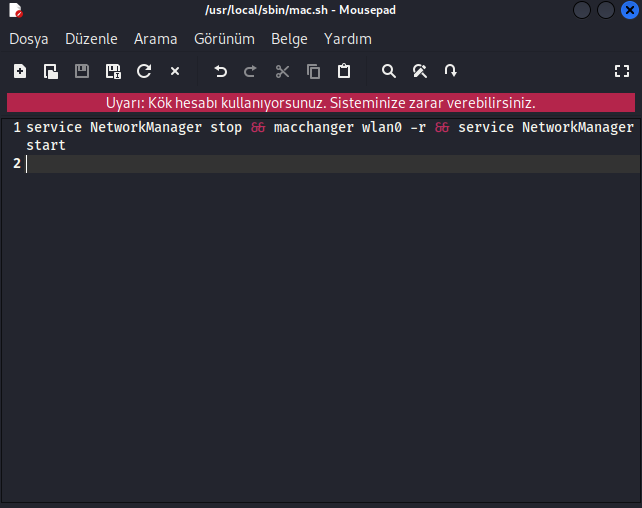Open the Yardım menu

click(348, 39)
